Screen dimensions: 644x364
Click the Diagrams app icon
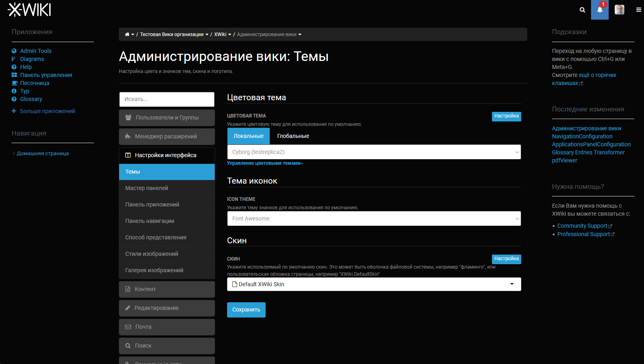(x=13, y=59)
